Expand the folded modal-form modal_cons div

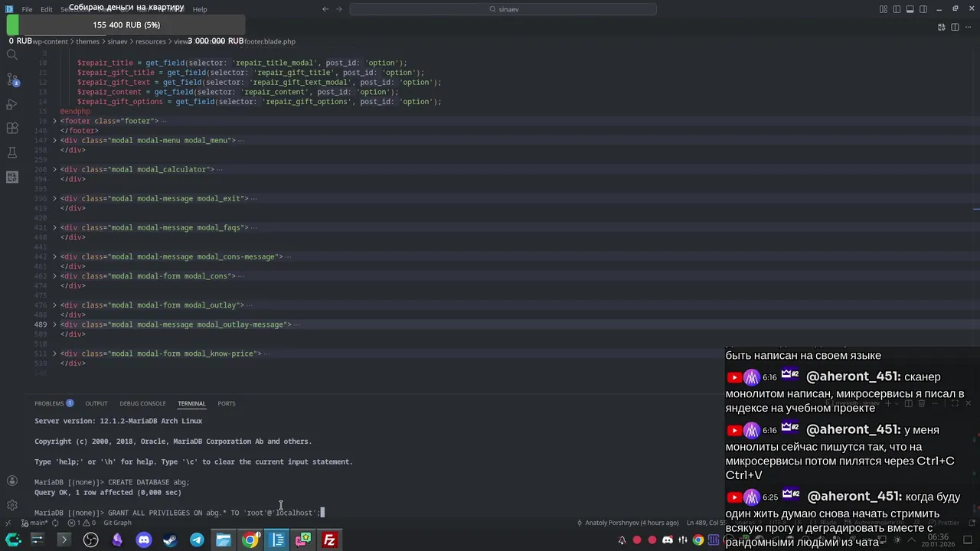tap(54, 275)
